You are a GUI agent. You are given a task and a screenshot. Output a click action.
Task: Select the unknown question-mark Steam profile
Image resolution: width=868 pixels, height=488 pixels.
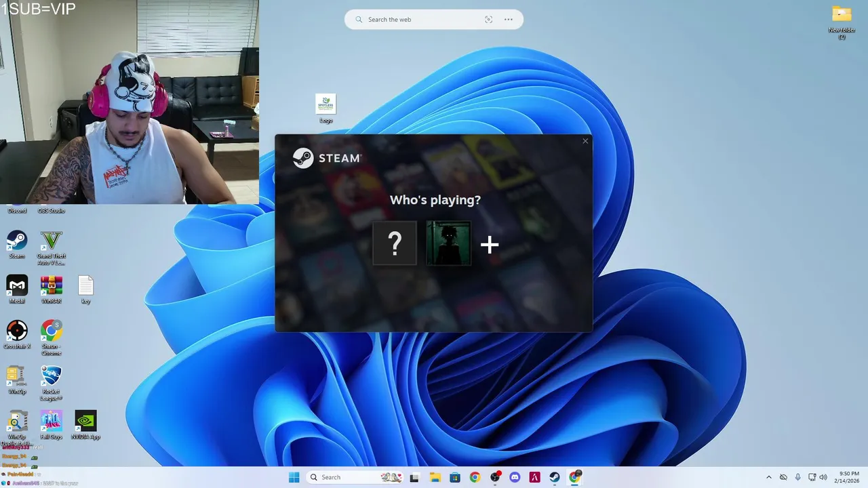(x=395, y=243)
